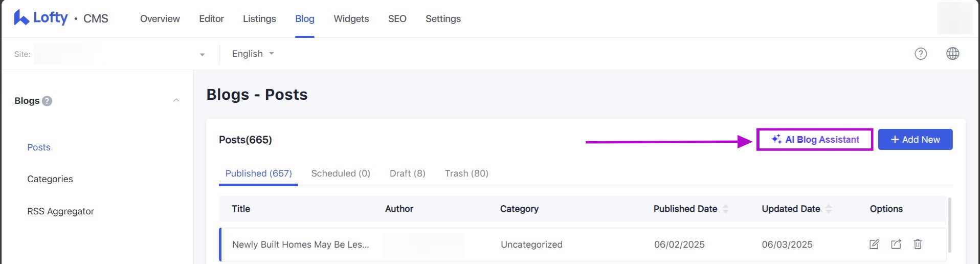This screenshot has height=264, width=980.
Task: Open the help question mark icon
Action: [x=921, y=54]
